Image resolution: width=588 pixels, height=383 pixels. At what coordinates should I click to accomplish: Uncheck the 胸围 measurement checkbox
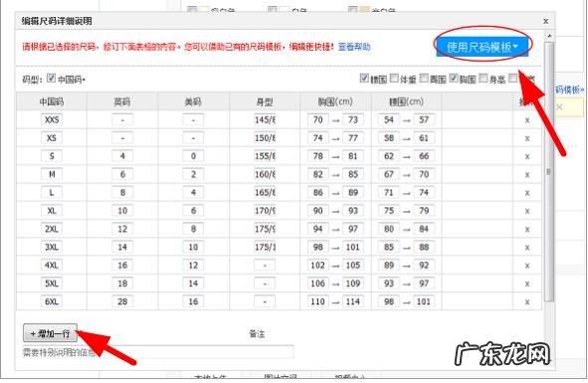pyautogui.click(x=454, y=78)
